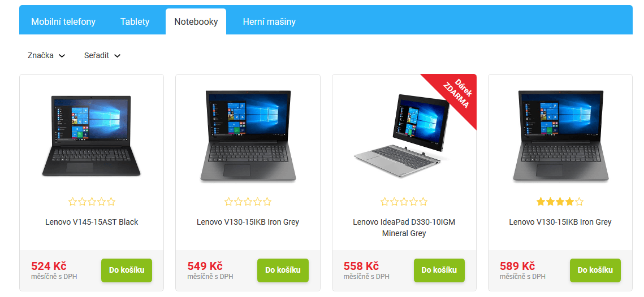Click the Lenovo V145-15AST Black title link
644x297 pixels.
tap(92, 222)
